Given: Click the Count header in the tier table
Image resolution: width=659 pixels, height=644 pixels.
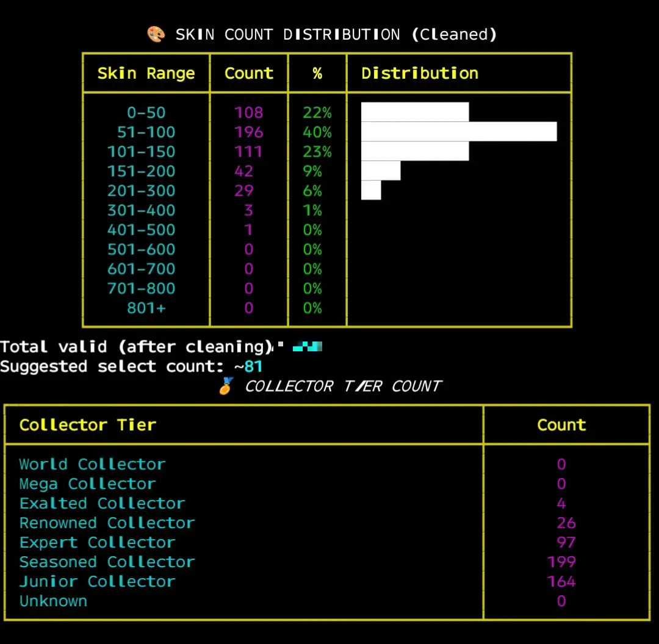Looking at the screenshot, I should click(x=561, y=425).
